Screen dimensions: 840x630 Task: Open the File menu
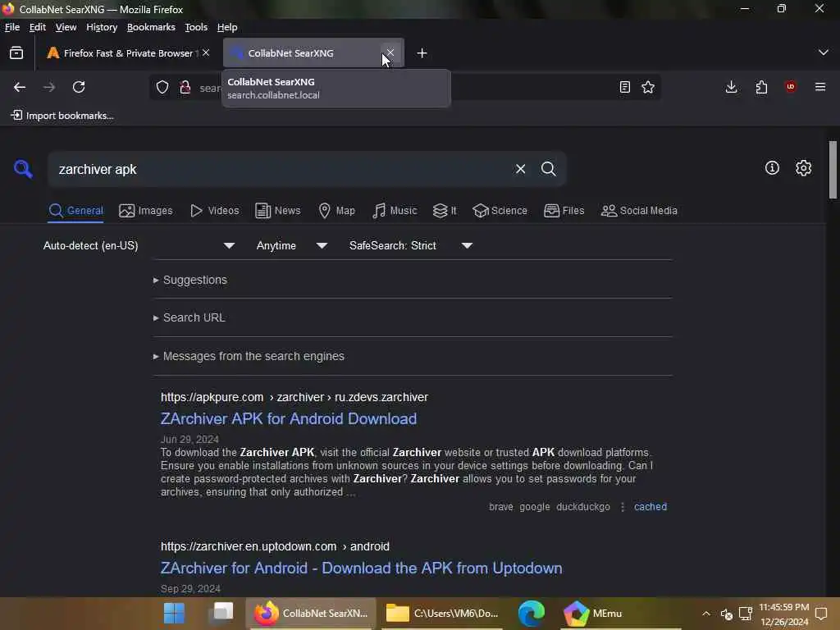pos(11,27)
